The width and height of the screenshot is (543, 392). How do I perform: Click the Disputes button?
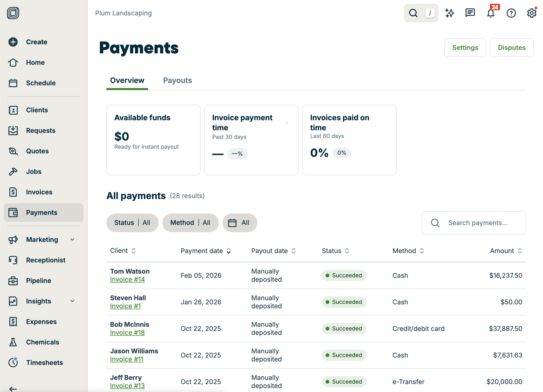point(512,48)
